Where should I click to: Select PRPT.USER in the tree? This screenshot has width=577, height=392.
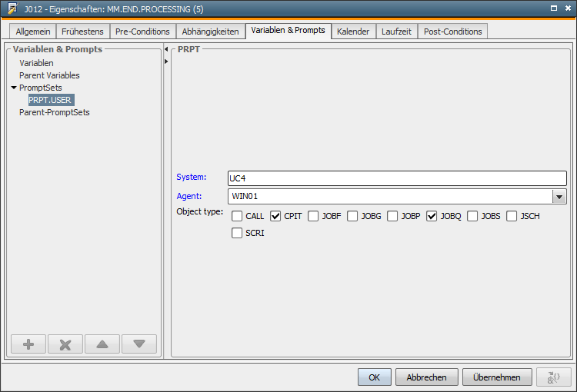50,100
